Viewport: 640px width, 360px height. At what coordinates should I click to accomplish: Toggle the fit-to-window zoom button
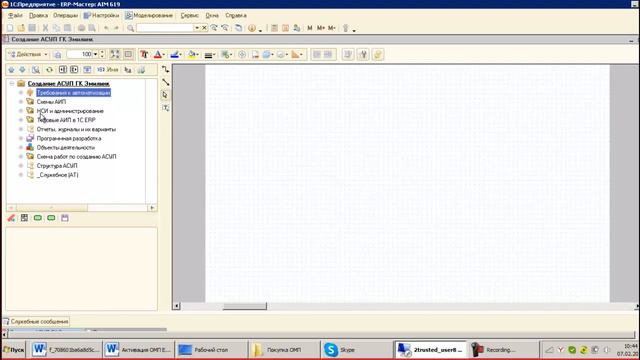pos(115,54)
